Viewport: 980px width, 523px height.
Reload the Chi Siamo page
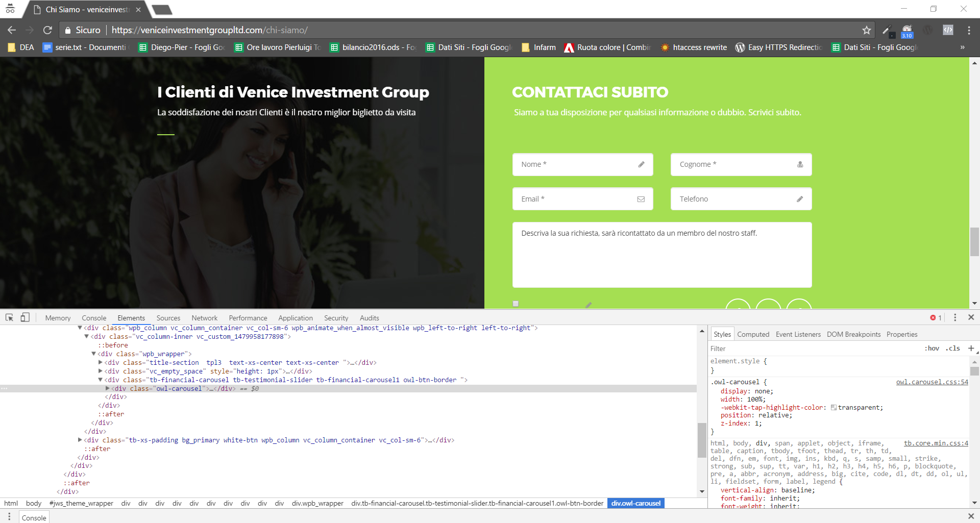(47, 30)
